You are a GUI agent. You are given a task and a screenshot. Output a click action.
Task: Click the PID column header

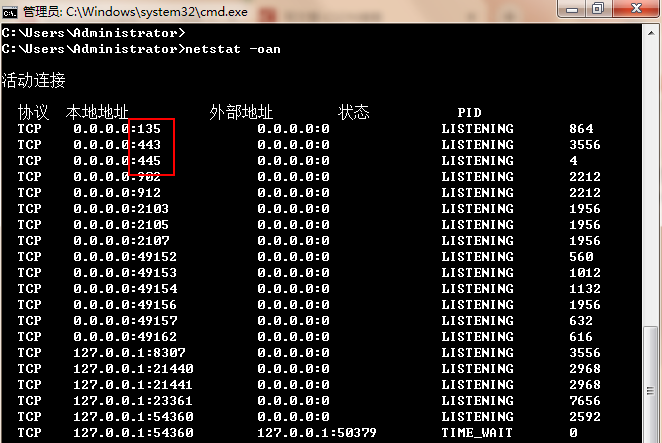pyautogui.click(x=469, y=113)
